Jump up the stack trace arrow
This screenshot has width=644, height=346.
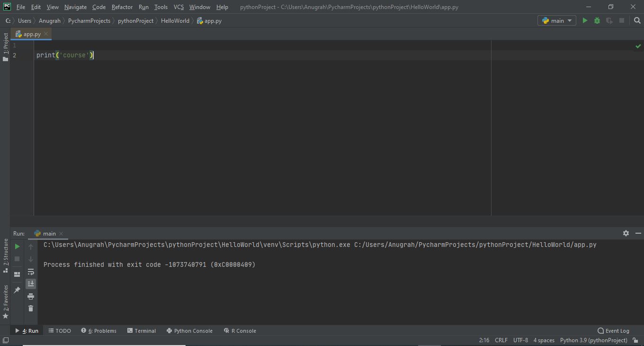[x=31, y=246]
